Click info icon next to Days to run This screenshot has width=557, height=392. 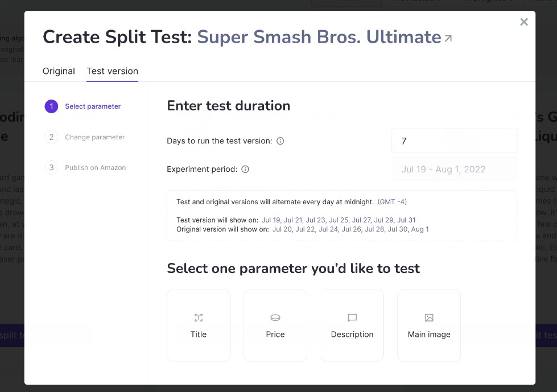[x=280, y=141]
